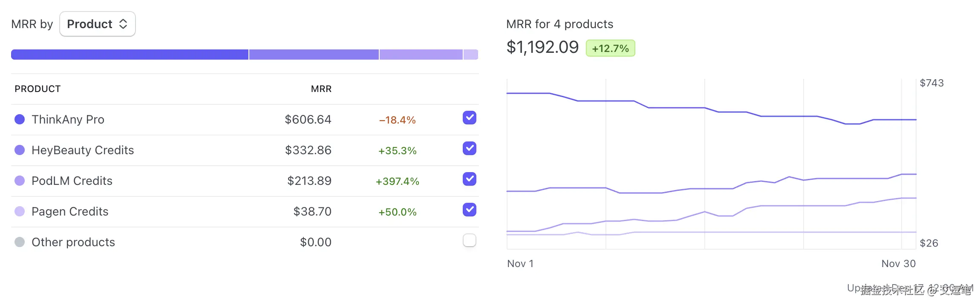Uncheck the HeyBeauty Credits checkbox
The height and width of the screenshot is (305, 980).
[x=469, y=149]
